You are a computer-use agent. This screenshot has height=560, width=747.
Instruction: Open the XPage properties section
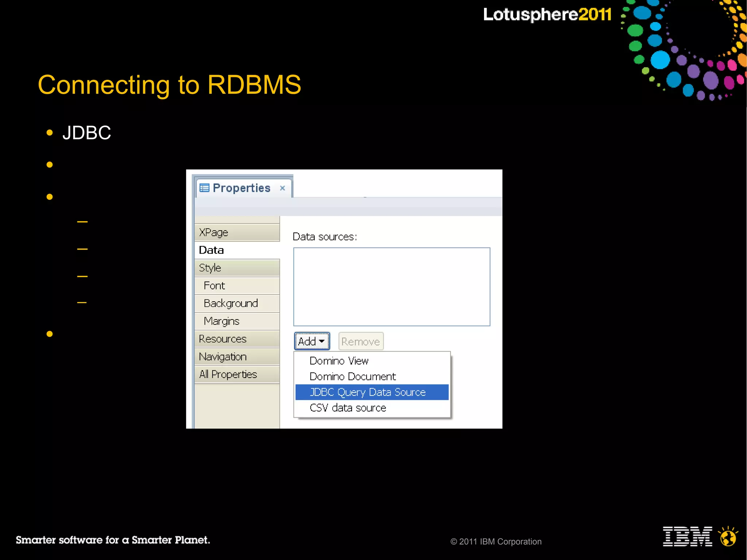coord(237,232)
